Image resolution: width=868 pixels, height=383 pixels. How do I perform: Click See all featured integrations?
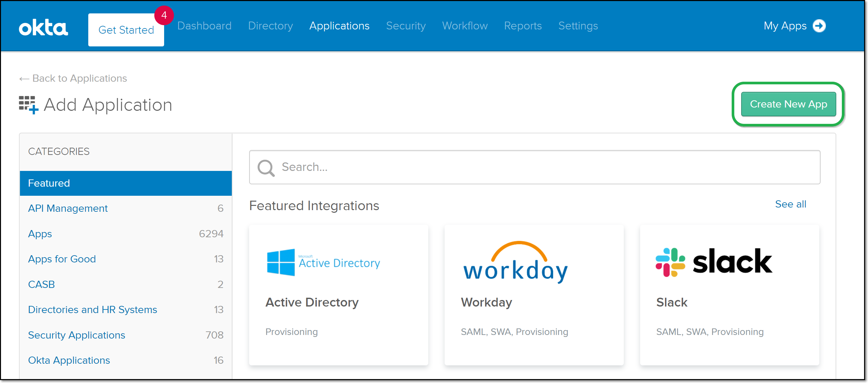click(x=791, y=204)
